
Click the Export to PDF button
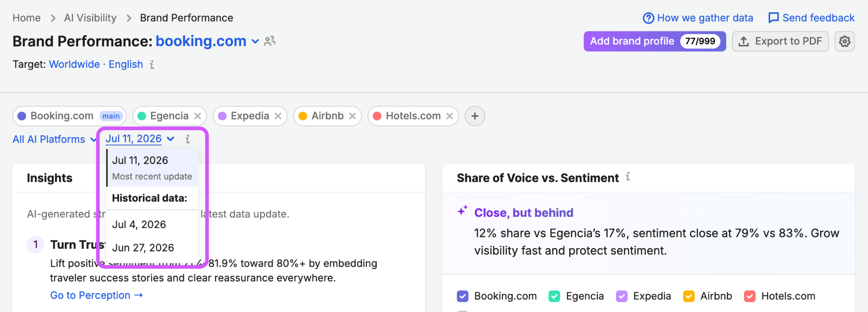[x=780, y=41]
